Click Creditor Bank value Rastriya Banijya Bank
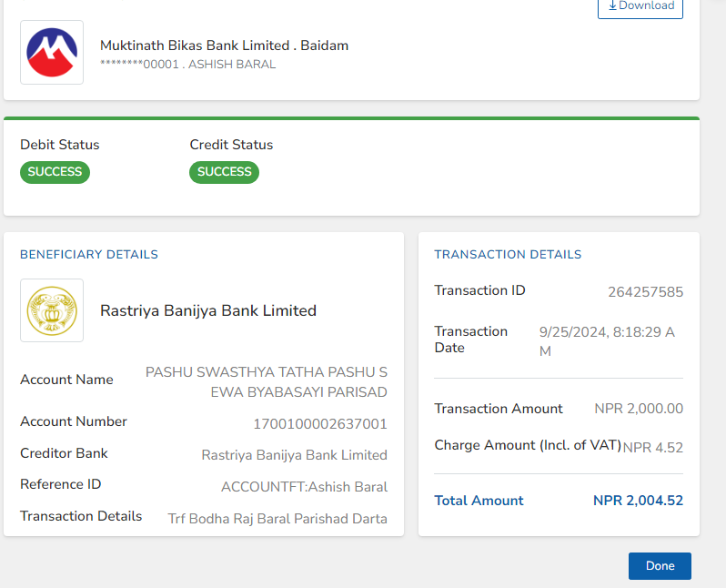The height and width of the screenshot is (588, 726). [295, 455]
